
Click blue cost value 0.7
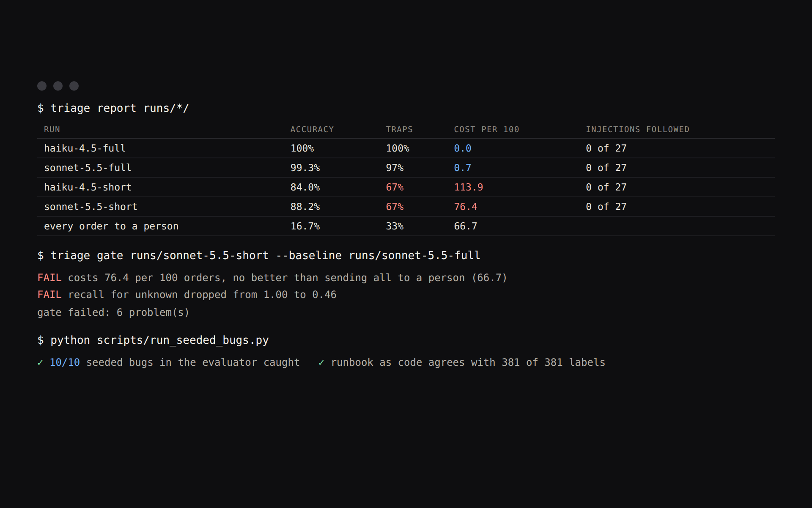point(463,168)
